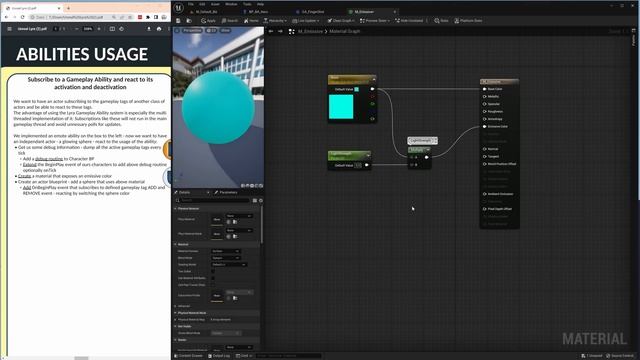Open the File menu in Unreal editor
The width and height of the screenshot is (640, 360).
(x=191, y=4)
